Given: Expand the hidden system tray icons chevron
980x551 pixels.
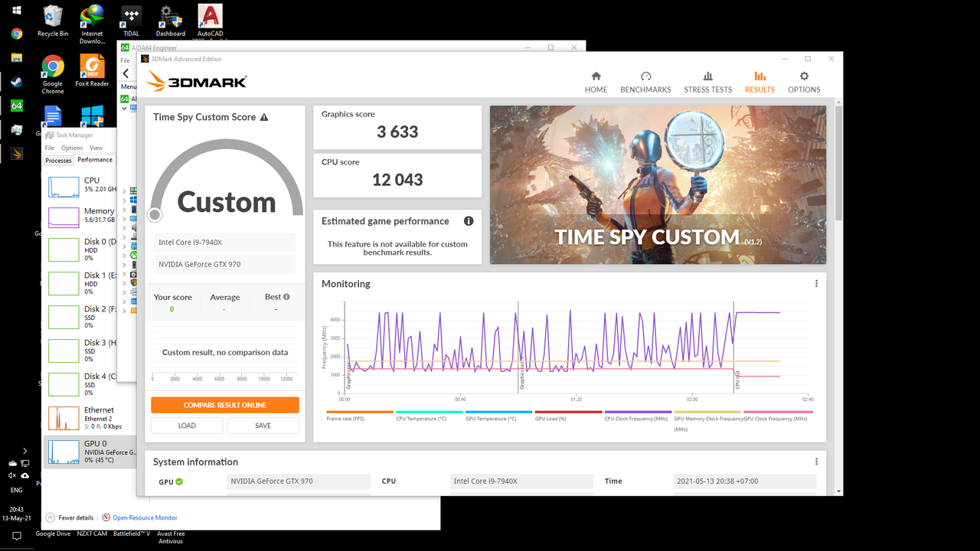Looking at the screenshot, I should pyautogui.click(x=24, y=451).
